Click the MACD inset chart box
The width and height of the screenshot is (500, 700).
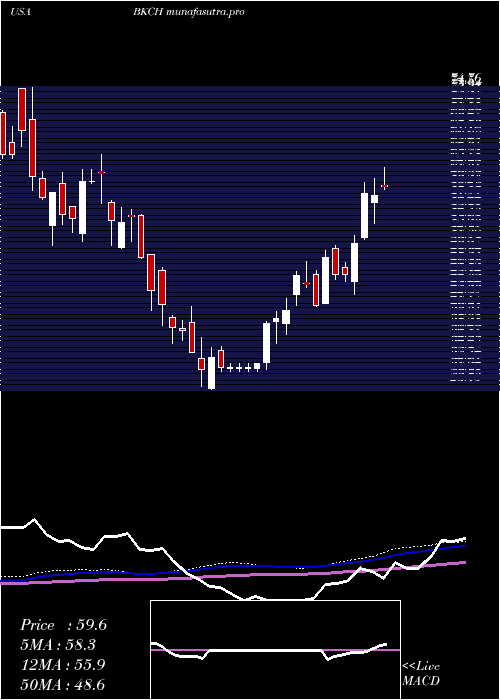[x=275, y=650]
